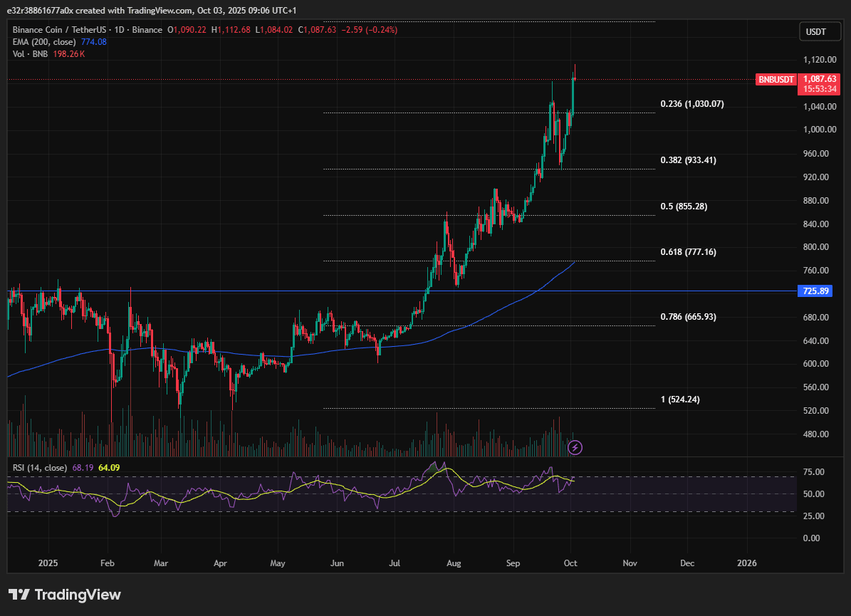The width and height of the screenshot is (851, 616).
Task: Click the 1 (524.24) Fibonacci label
Action: (x=680, y=400)
